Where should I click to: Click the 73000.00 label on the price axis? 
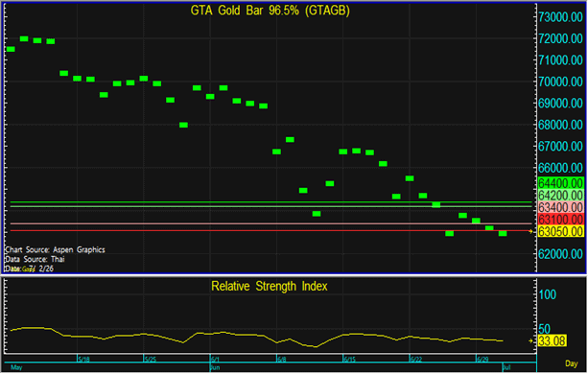click(x=560, y=17)
